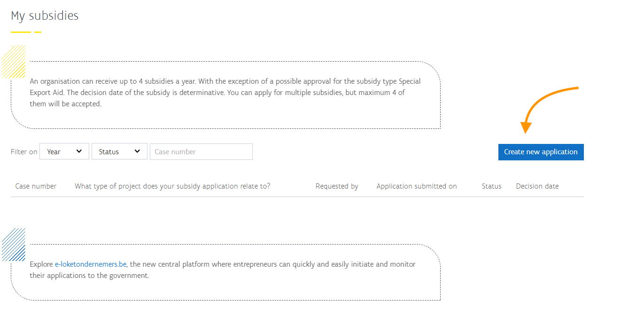Click the Explore central platform notice text

[x=223, y=270]
